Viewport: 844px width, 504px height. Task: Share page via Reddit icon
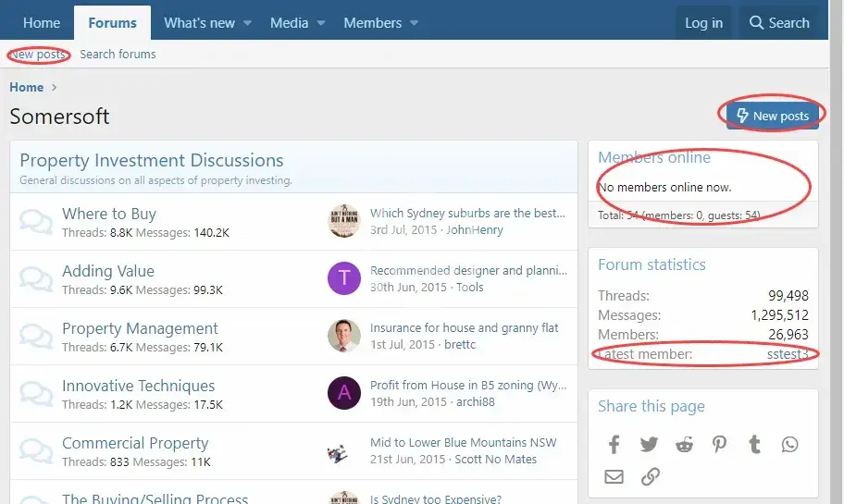pyautogui.click(x=684, y=445)
